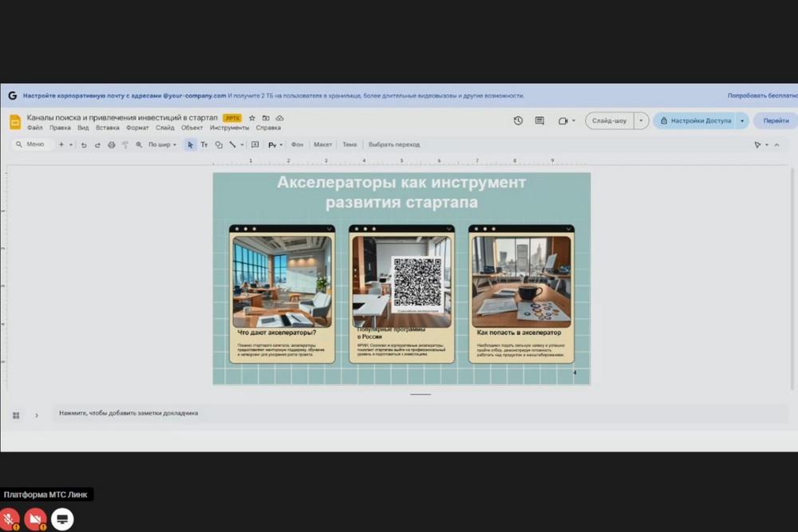This screenshot has width=798, height=532.
Task: Open version history clock icon
Action: (518, 120)
